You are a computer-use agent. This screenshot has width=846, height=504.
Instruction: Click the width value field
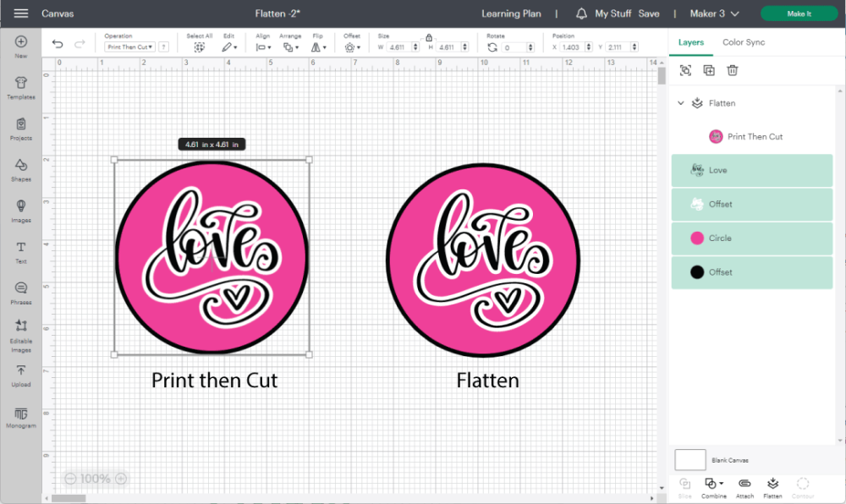[x=399, y=47]
